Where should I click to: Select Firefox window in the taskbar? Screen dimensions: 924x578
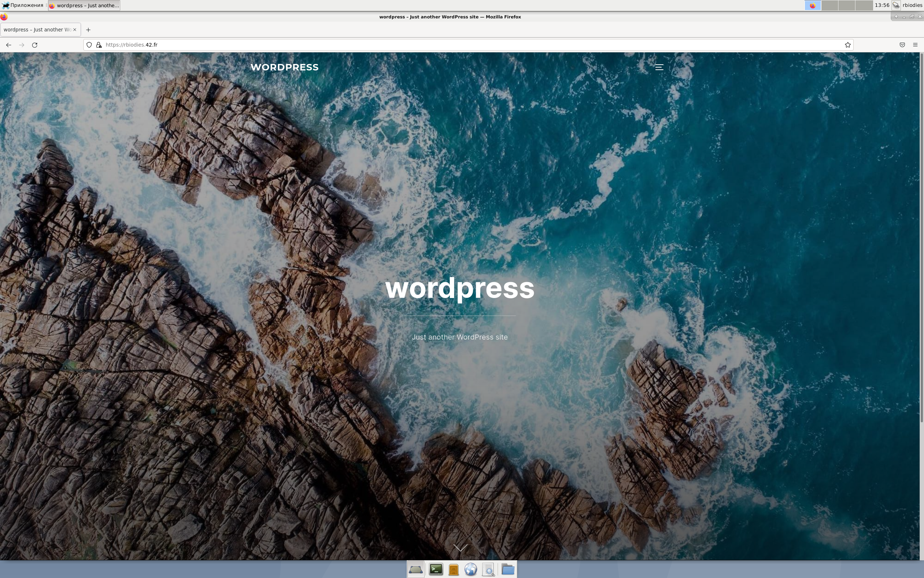84,5
